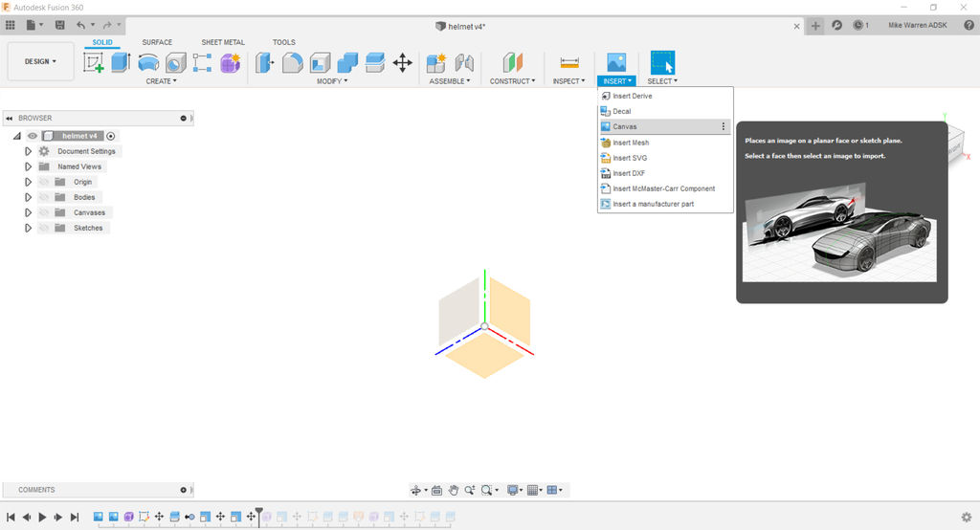The image size is (980, 530).
Task: Toggle visibility of Origin folder
Action: [44, 182]
